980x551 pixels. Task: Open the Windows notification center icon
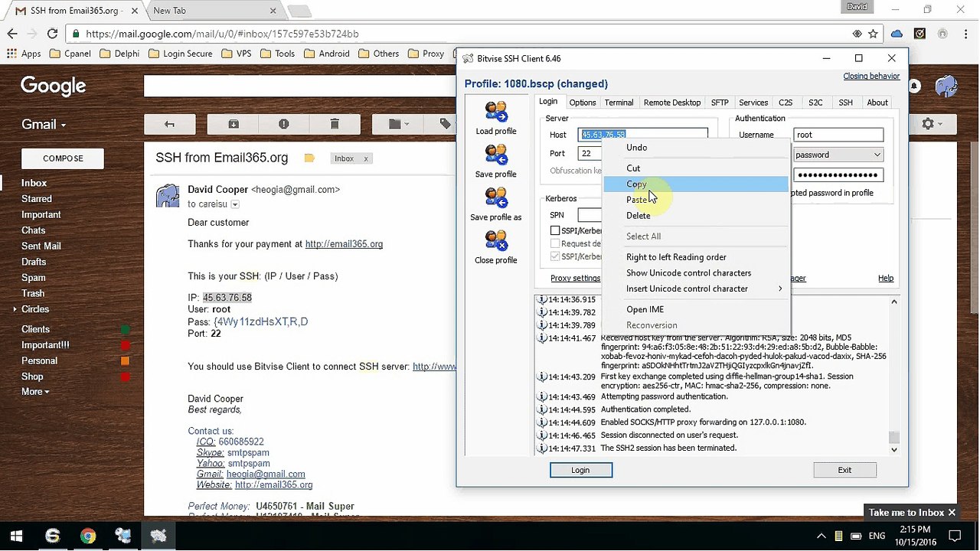click(955, 536)
